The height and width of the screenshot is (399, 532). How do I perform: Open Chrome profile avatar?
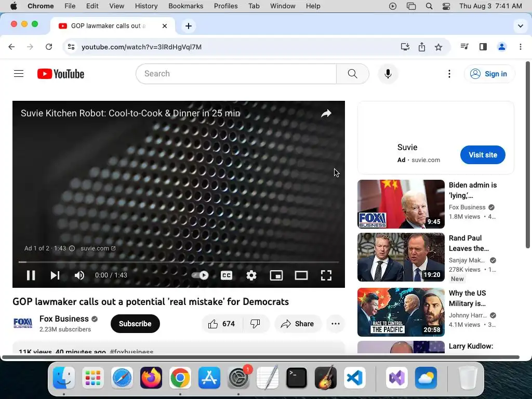[x=502, y=47]
